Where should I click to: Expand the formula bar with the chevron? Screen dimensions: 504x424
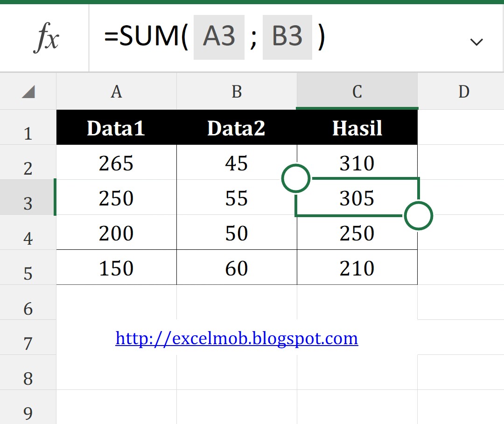pyautogui.click(x=476, y=42)
